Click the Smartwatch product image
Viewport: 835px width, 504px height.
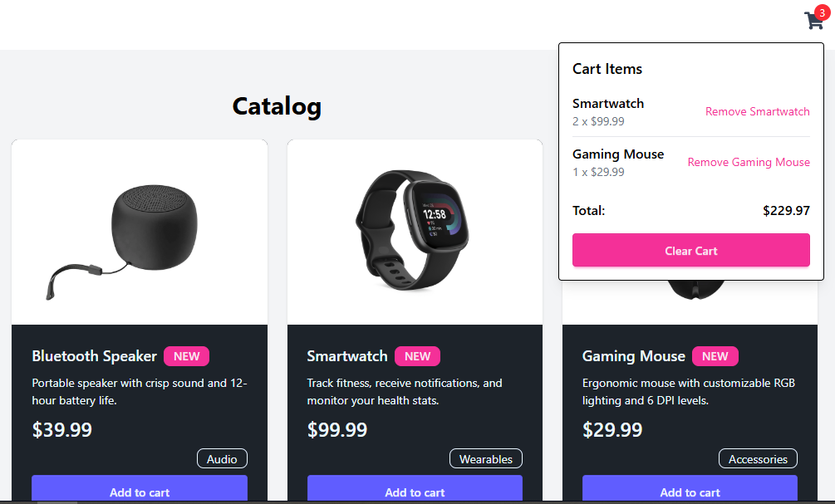(415, 231)
